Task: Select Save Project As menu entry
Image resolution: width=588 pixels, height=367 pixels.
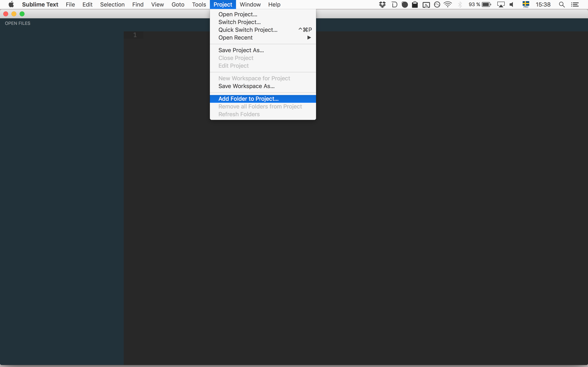Action: pos(241,50)
